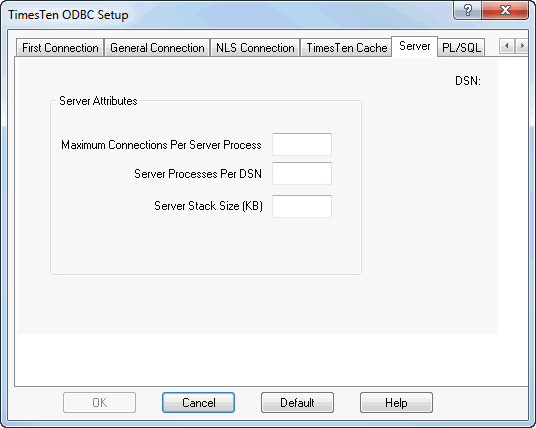This screenshot has width=536, height=428.
Task: Focus the Maximum Connections Per Server Process field
Action: (302, 145)
